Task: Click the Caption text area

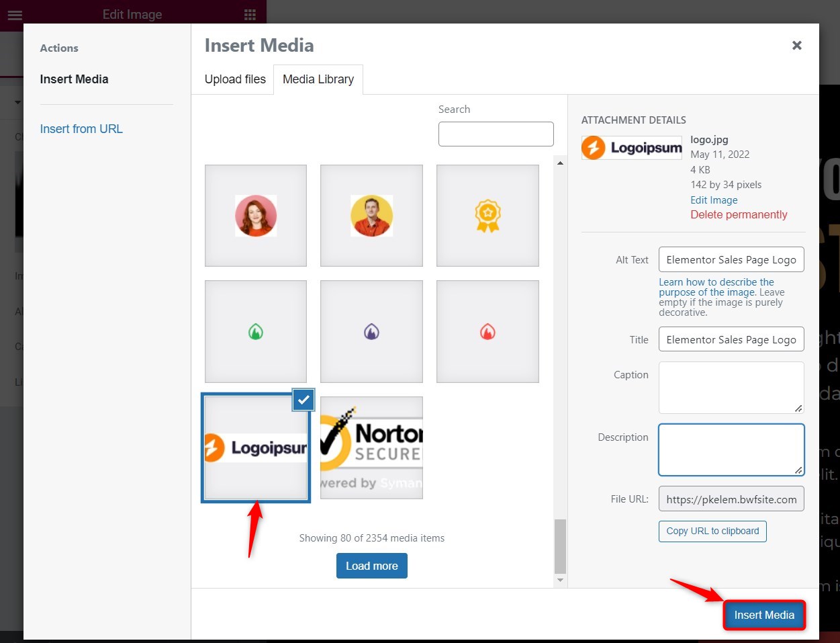Action: coord(731,387)
